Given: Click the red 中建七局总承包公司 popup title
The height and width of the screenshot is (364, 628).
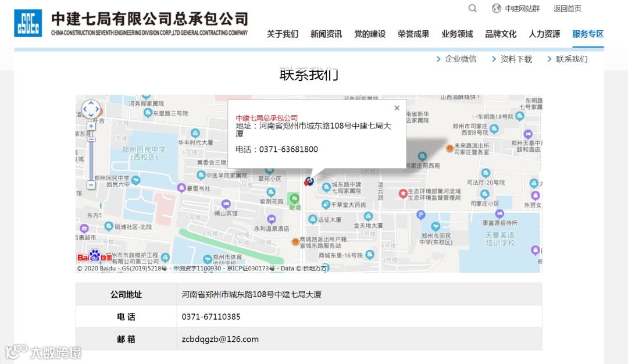Looking at the screenshot, I should tap(267, 118).
